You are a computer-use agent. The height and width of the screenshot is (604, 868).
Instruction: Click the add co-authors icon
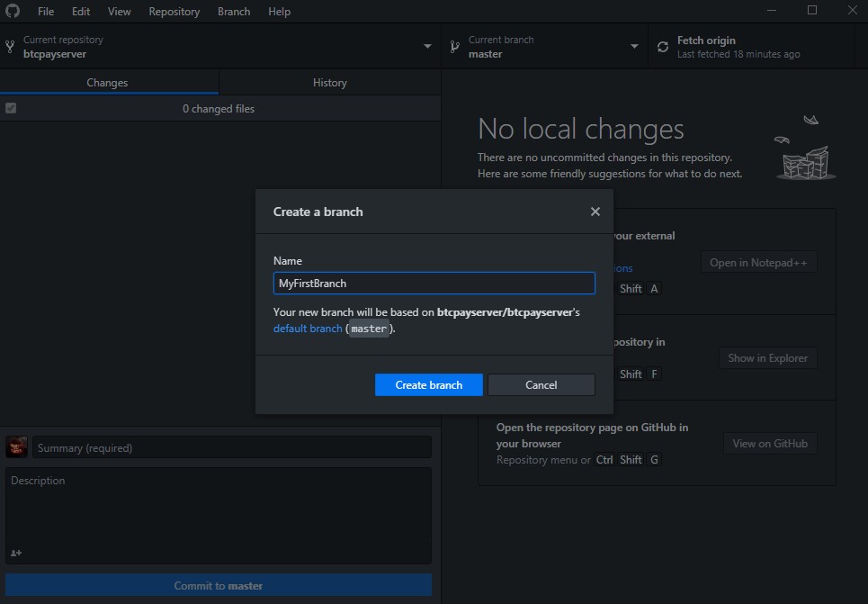pos(16,553)
